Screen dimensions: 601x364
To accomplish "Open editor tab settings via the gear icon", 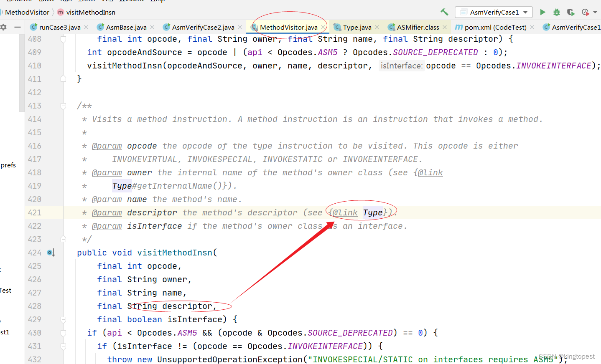I will pos(4,27).
